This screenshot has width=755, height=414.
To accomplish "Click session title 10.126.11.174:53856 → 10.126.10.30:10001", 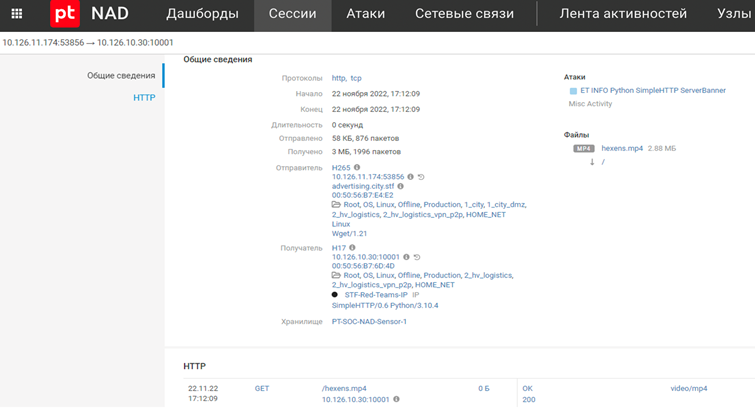I will pos(88,42).
